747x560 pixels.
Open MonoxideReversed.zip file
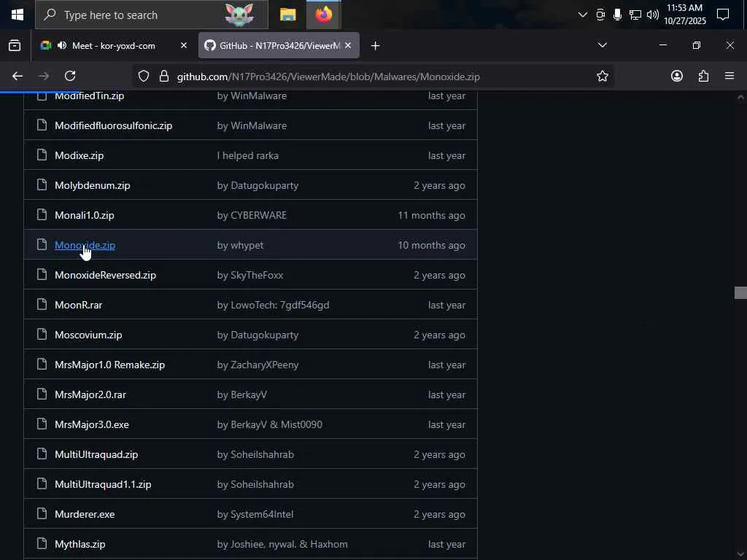click(105, 275)
